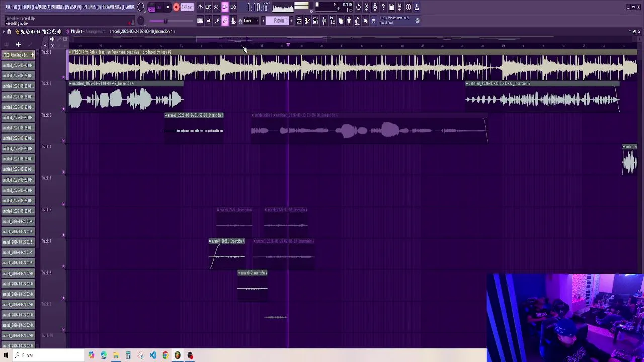Click the red record button
Screen dimensions: 644x362
[x=176, y=7]
